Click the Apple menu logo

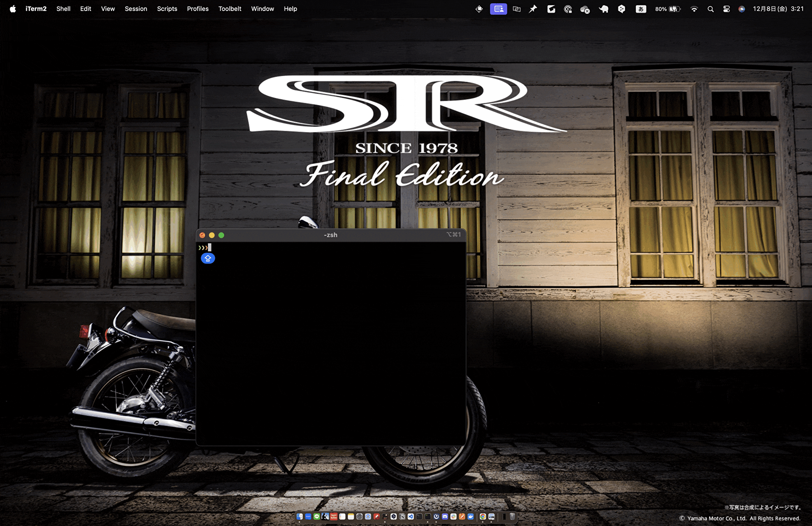(13, 9)
